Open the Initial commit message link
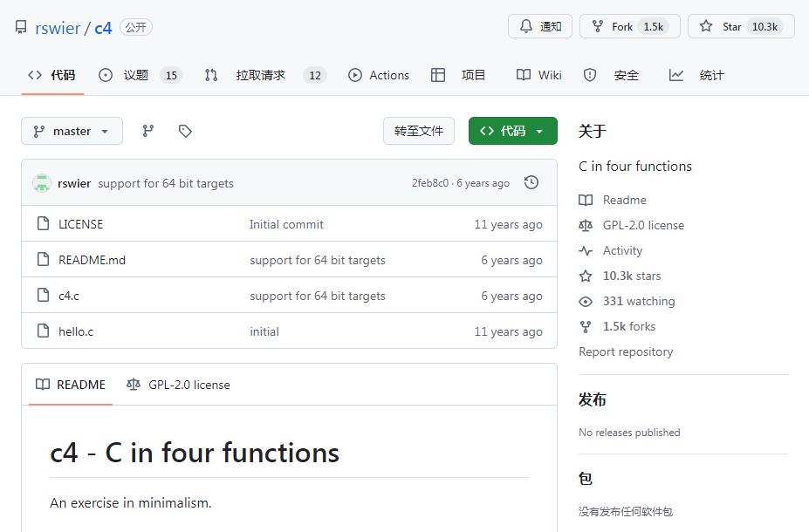This screenshot has width=809, height=532. point(286,224)
